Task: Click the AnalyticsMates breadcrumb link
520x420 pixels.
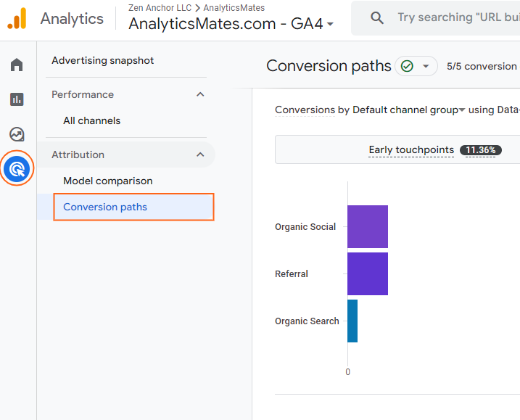Action: click(x=234, y=8)
